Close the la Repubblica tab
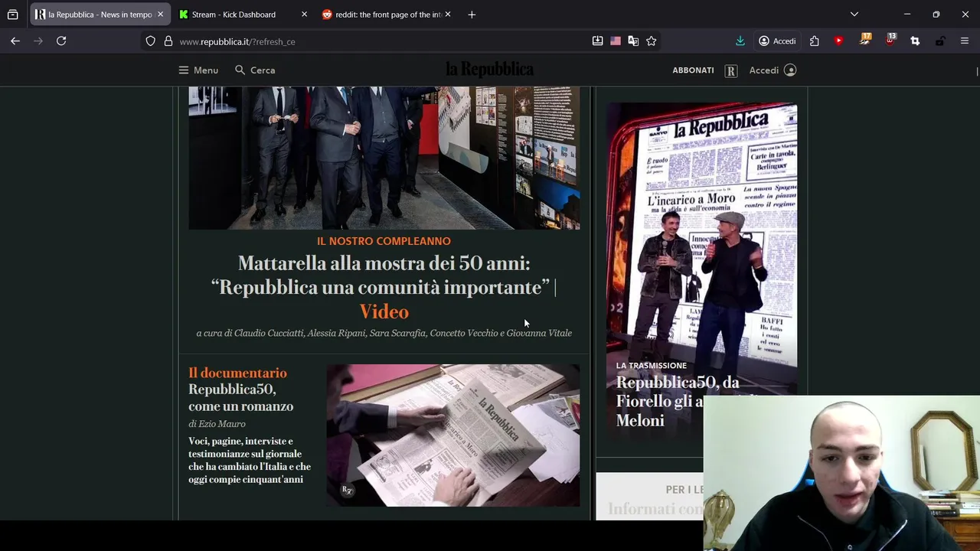980x551 pixels. 160,15
